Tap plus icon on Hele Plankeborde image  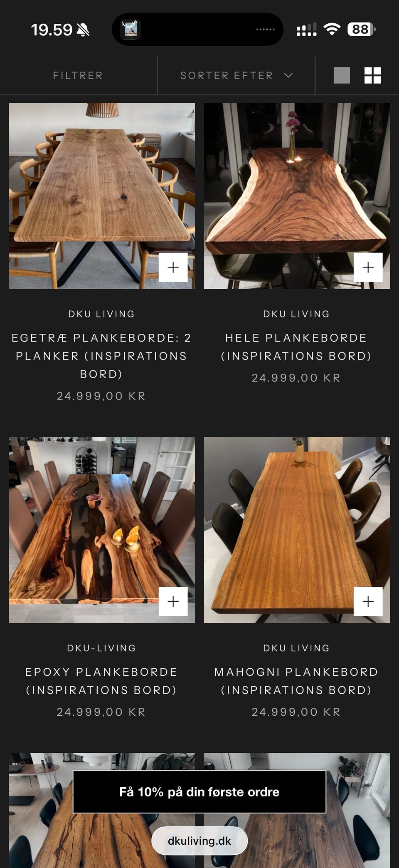click(368, 267)
